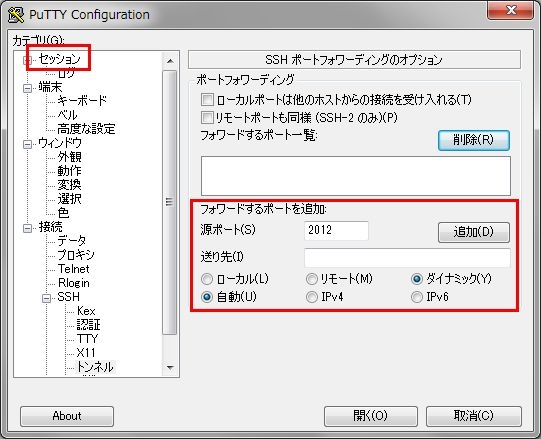The width and height of the screenshot is (541, 439).
Task: Select リモート(M) radio button
Action: coord(312,279)
